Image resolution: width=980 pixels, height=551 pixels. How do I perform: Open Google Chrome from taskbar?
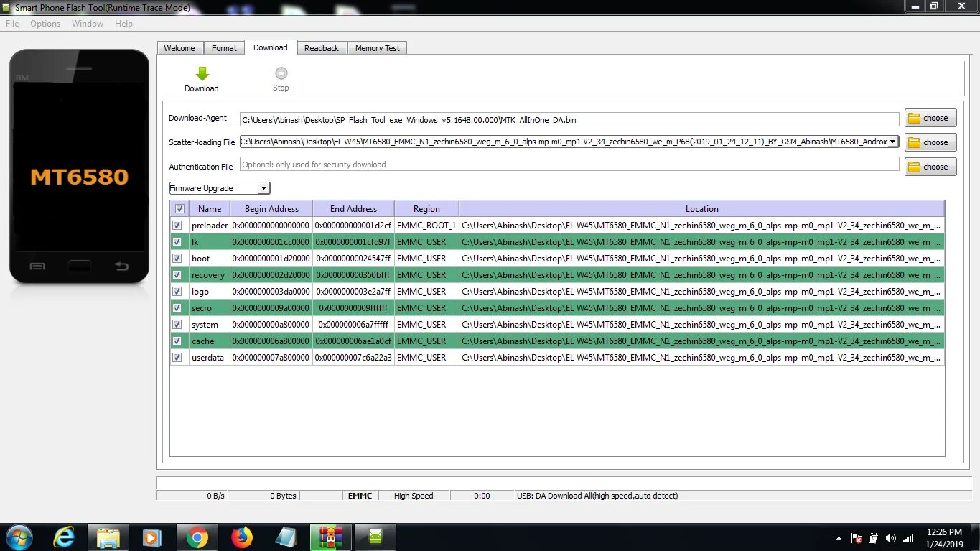point(197,537)
